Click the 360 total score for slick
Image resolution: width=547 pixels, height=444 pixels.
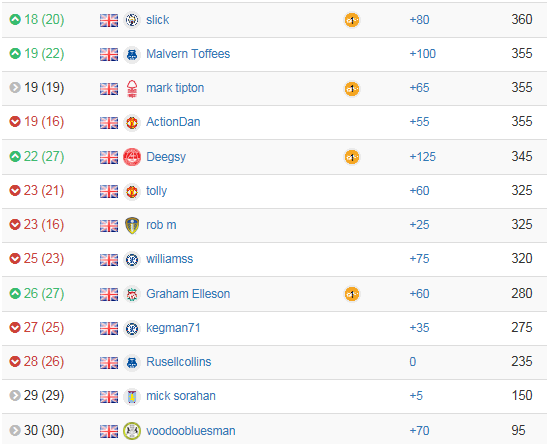tap(522, 19)
